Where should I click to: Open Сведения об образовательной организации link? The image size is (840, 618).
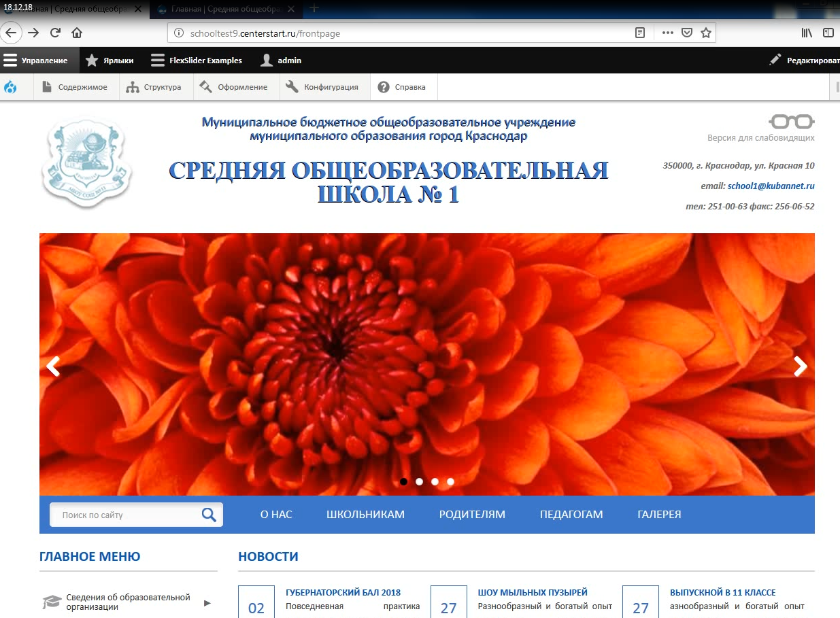[x=129, y=602]
